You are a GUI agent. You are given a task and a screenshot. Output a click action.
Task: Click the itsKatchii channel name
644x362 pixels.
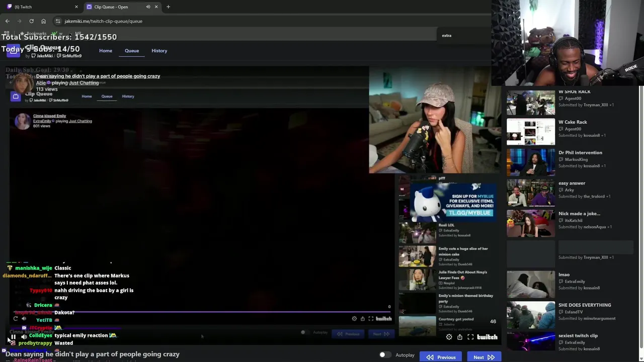[x=574, y=220]
